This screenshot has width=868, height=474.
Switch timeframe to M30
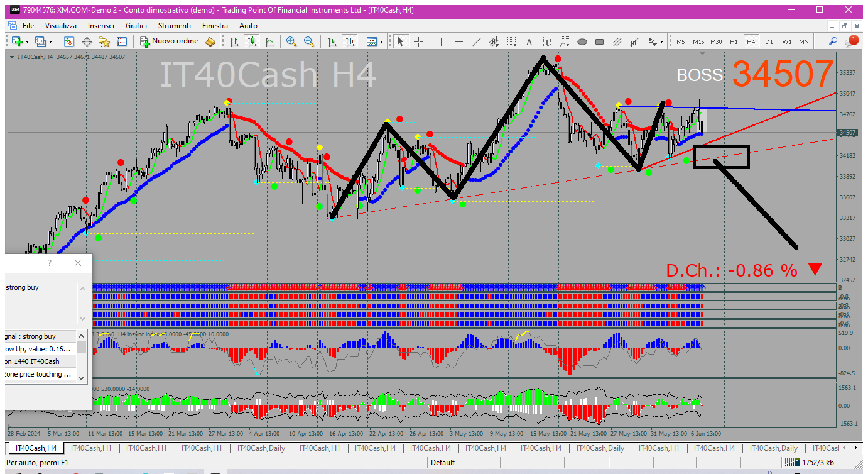point(716,41)
